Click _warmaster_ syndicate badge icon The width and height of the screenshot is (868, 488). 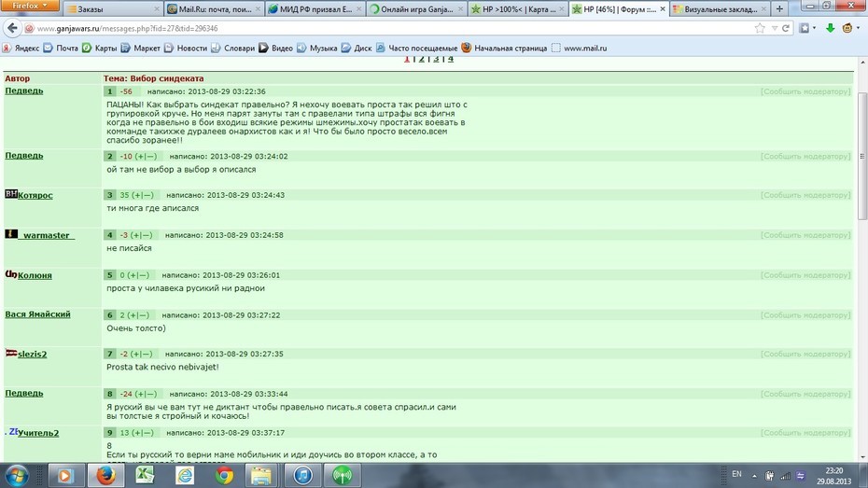pyautogui.click(x=11, y=233)
